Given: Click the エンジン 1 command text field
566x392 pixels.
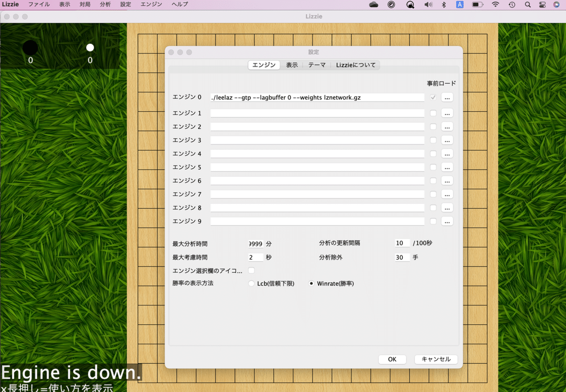Looking at the screenshot, I should [317, 113].
